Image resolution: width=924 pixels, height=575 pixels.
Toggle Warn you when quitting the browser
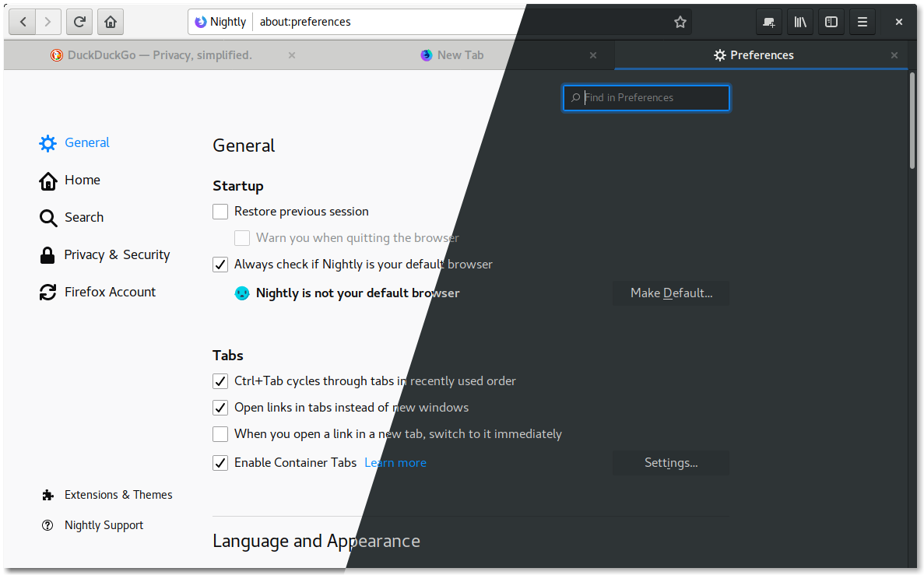242,238
